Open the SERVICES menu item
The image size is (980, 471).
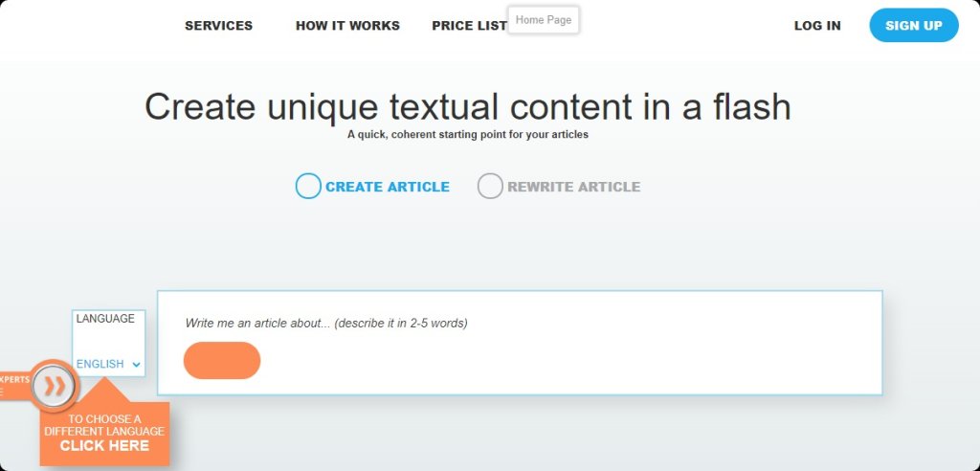[x=218, y=26]
